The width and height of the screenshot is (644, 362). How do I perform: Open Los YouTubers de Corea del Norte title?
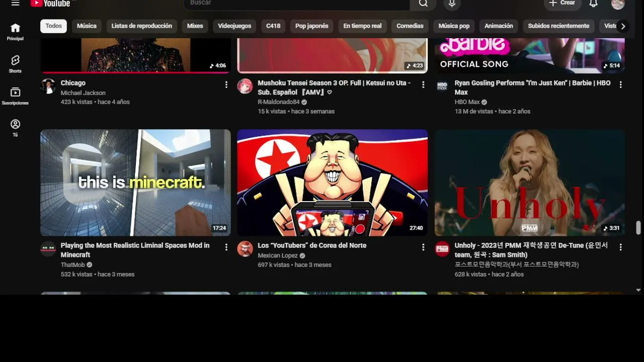tap(312, 245)
